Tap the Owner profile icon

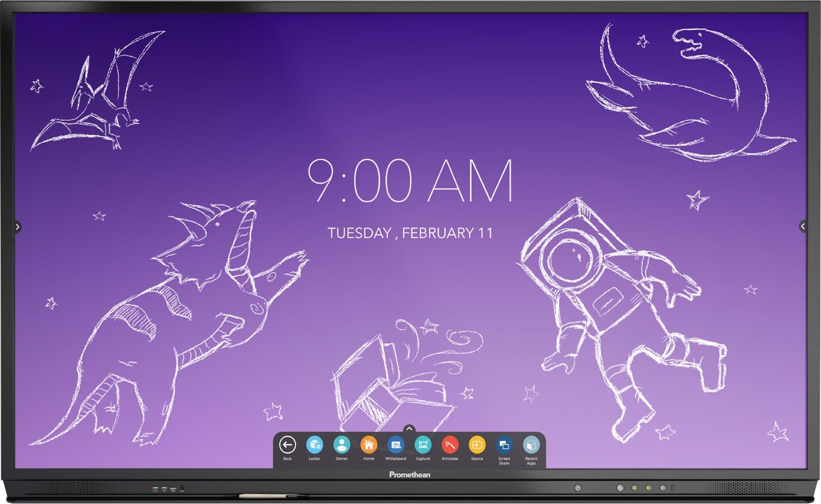(x=342, y=445)
